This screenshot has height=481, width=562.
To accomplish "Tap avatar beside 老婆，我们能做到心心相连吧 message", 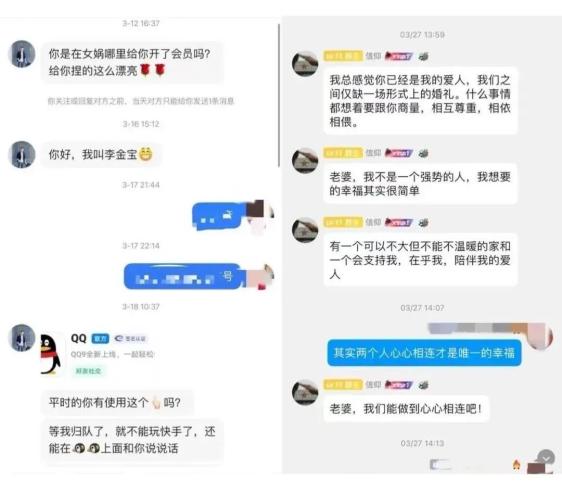I will (x=305, y=392).
